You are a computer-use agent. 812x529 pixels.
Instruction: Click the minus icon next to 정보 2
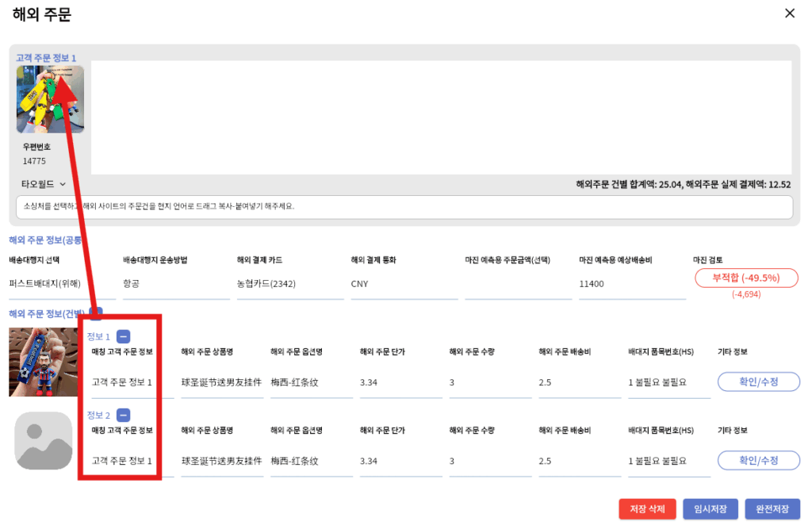point(124,415)
